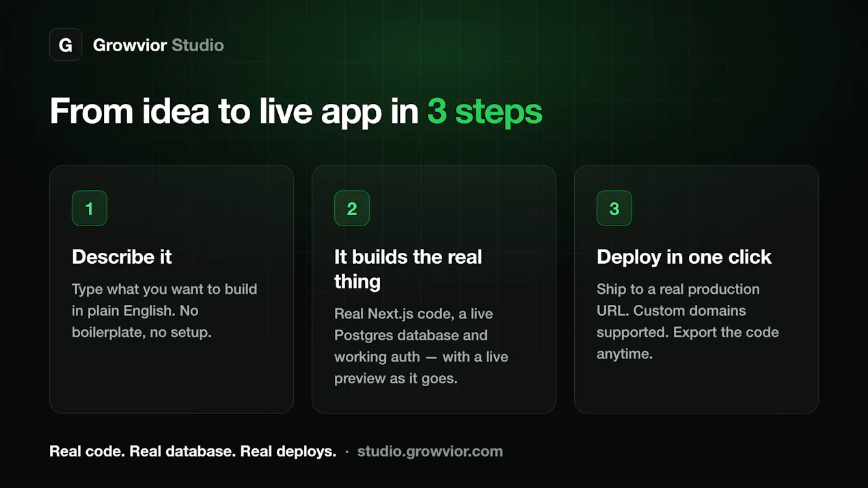Screen dimensions: 868x488
Task: Click the "Type what you want to build" description
Action: (x=165, y=310)
